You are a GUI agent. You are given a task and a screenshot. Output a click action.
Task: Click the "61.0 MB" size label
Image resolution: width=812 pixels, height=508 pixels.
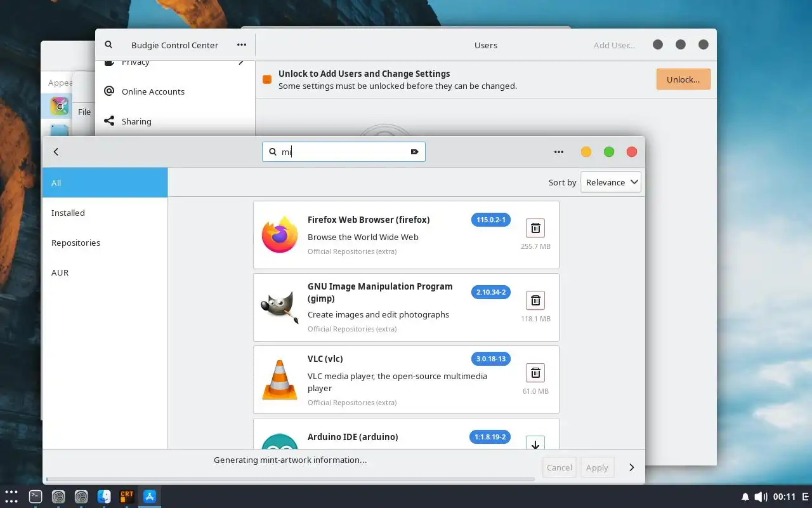pyautogui.click(x=535, y=391)
